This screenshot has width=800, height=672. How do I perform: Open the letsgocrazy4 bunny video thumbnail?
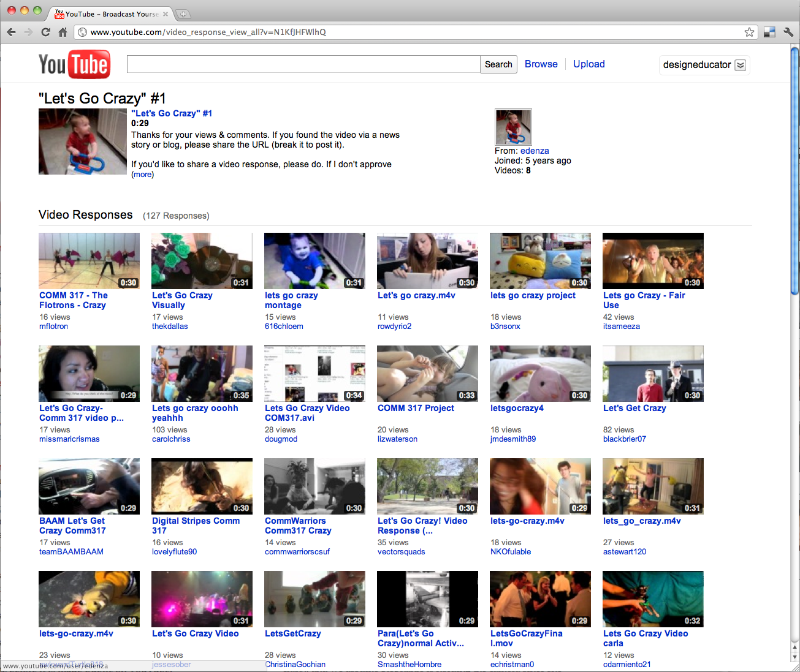[x=540, y=374]
